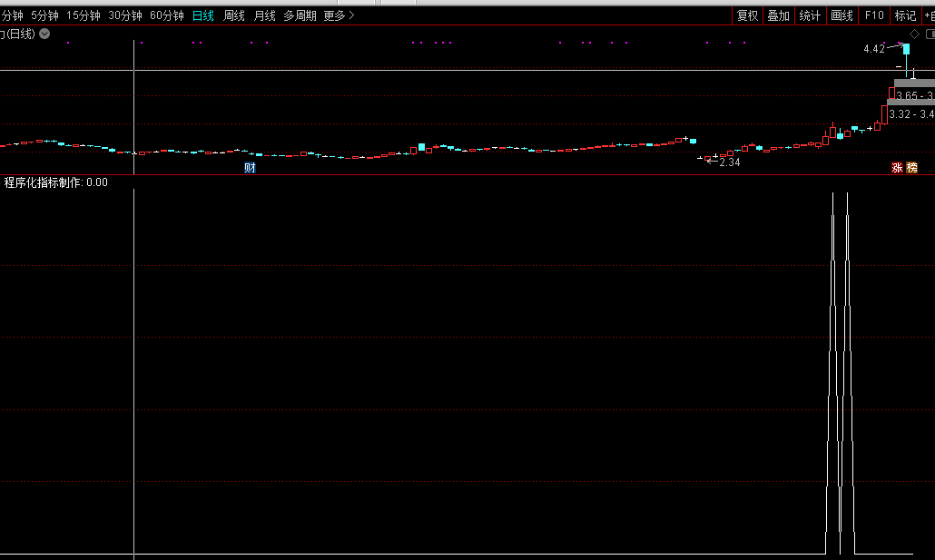Switch to 周线 weekly chart
935x560 pixels.
tap(234, 15)
